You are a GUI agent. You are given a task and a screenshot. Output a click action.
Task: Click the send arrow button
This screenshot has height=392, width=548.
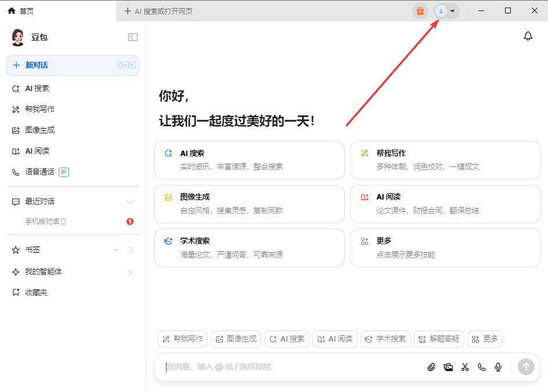point(526,367)
